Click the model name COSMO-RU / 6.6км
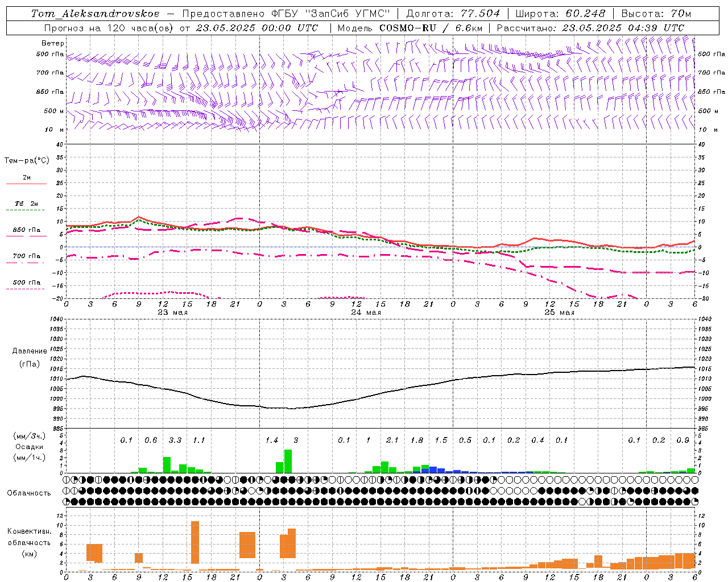 pyautogui.click(x=431, y=28)
